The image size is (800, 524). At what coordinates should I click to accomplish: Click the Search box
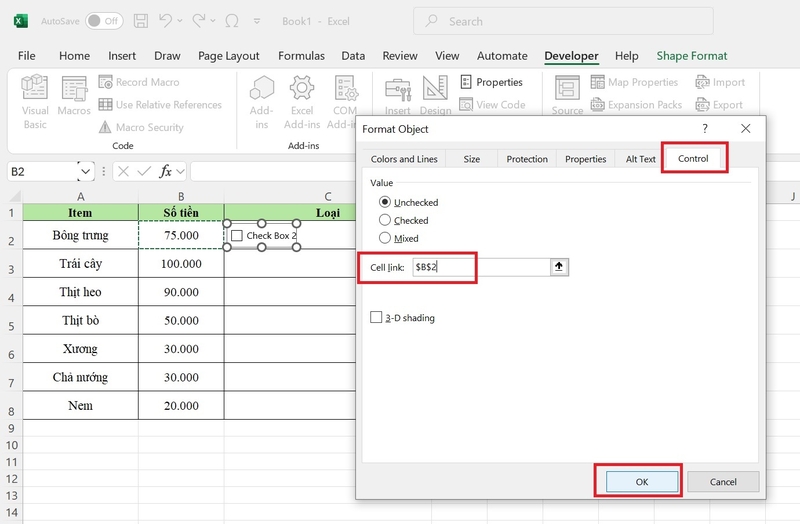tap(563, 21)
